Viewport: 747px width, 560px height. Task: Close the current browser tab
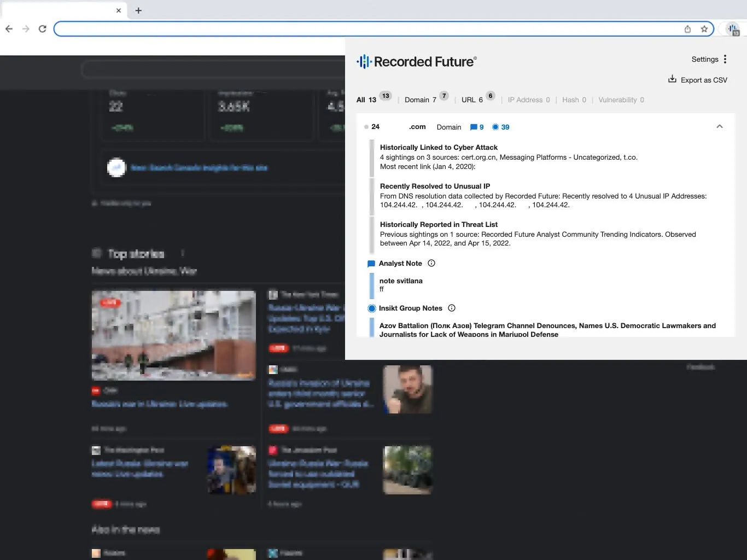pyautogui.click(x=119, y=10)
